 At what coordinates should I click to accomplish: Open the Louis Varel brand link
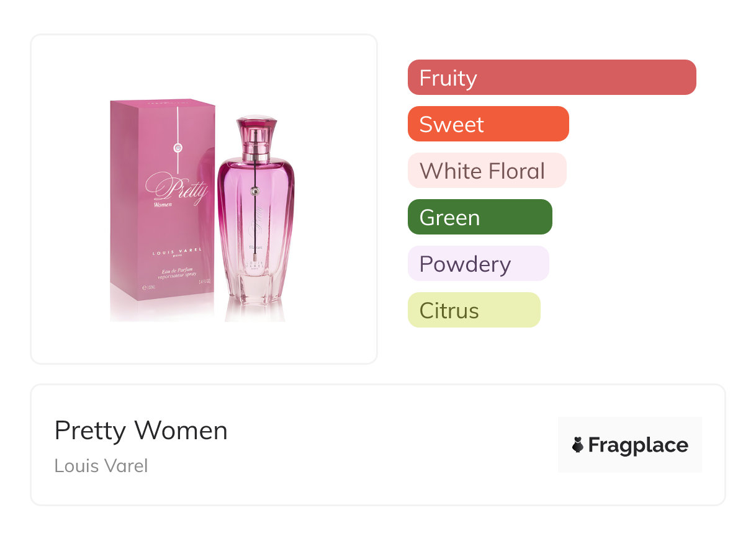(x=101, y=466)
